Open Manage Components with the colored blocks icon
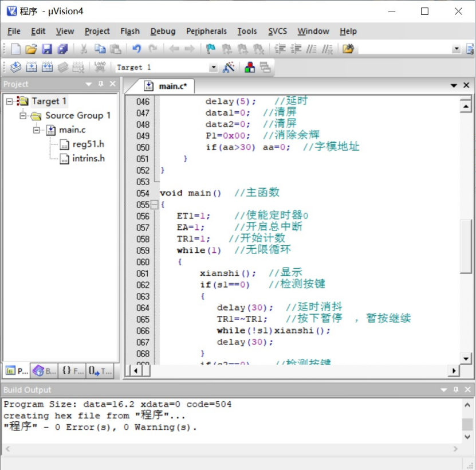The width and height of the screenshot is (476, 470). point(250,67)
